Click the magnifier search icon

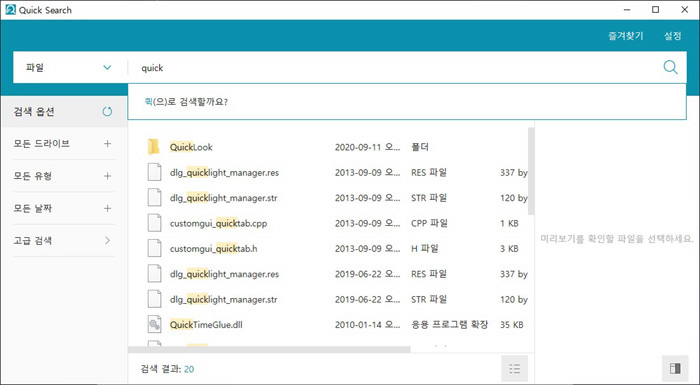coord(670,67)
